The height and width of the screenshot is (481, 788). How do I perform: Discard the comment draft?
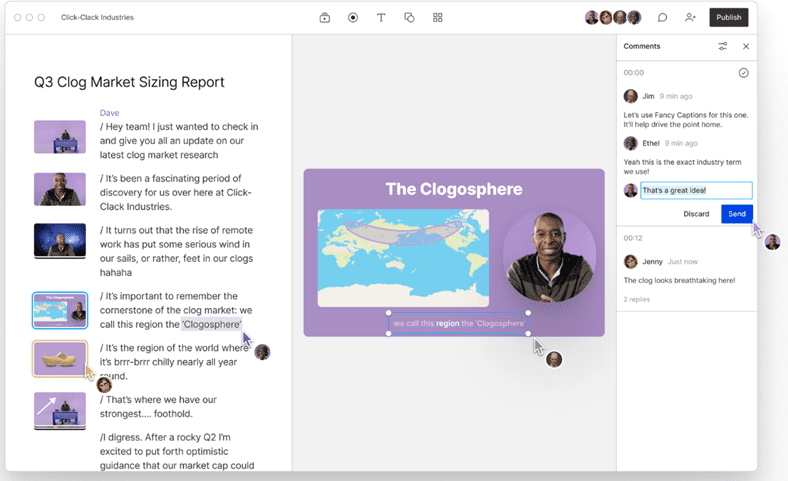click(696, 214)
